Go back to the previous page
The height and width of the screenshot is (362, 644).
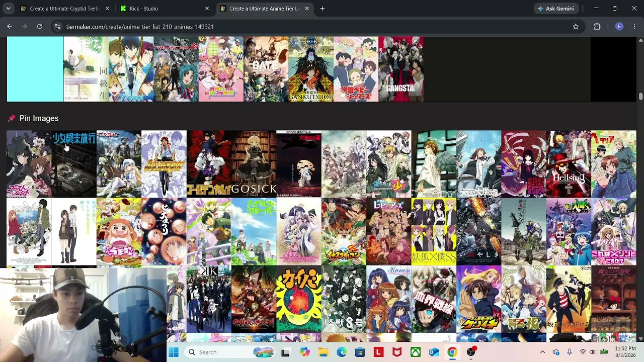(x=10, y=27)
